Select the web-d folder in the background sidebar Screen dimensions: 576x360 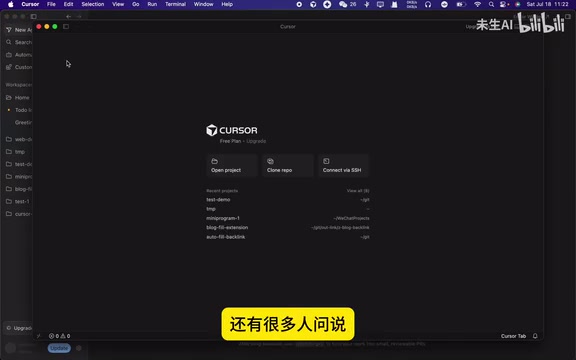pyautogui.click(x=18, y=139)
